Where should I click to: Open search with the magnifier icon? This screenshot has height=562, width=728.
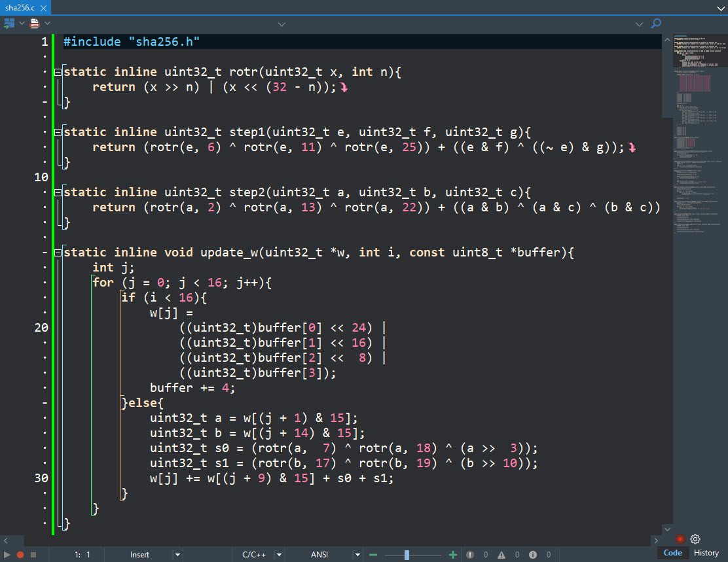point(657,24)
